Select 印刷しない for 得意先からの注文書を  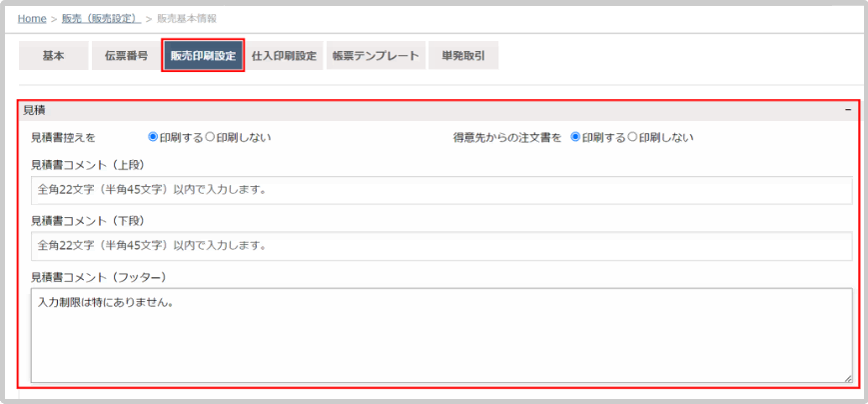[x=633, y=137]
